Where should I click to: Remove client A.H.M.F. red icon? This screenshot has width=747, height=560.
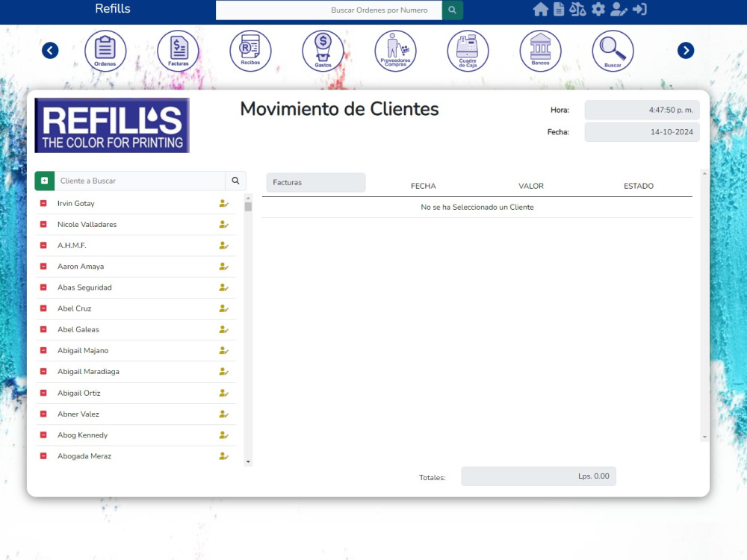(43, 245)
